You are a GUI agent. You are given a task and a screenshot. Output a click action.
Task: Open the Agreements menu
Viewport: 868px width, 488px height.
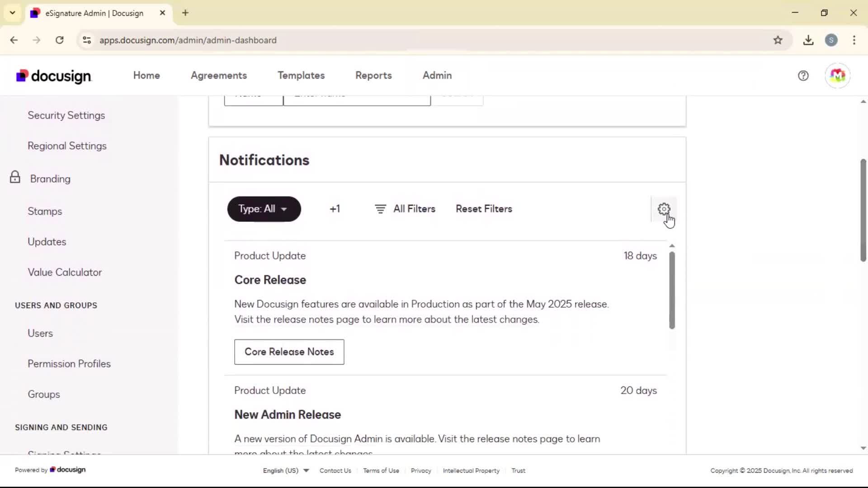(x=219, y=75)
